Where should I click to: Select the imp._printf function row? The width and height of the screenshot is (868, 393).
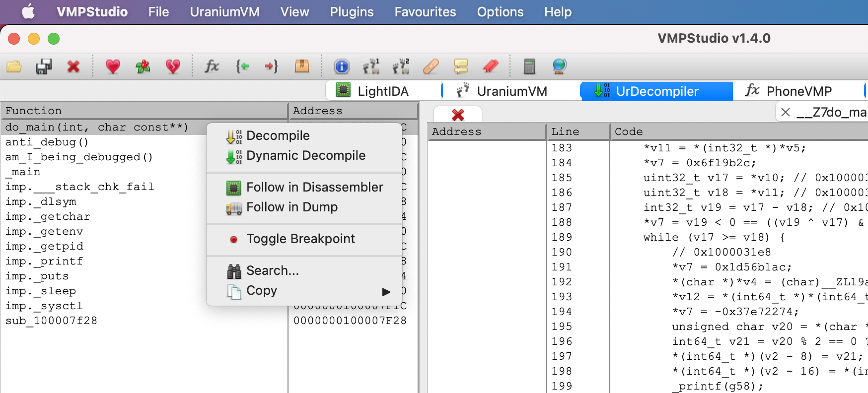pyautogui.click(x=44, y=261)
